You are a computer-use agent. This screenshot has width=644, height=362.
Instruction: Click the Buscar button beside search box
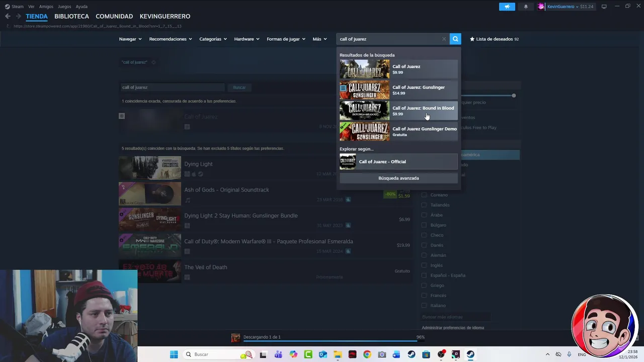click(239, 87)
